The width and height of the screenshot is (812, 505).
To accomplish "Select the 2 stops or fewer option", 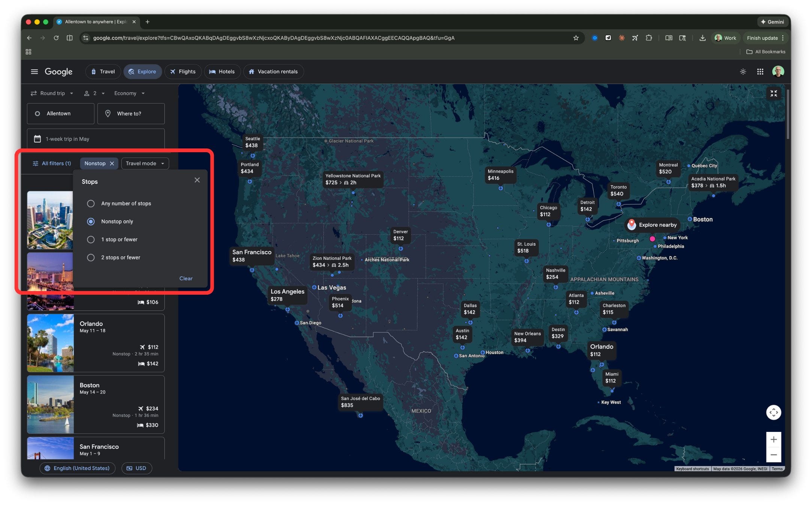I will pyautogui.click(x=91, y=258).
